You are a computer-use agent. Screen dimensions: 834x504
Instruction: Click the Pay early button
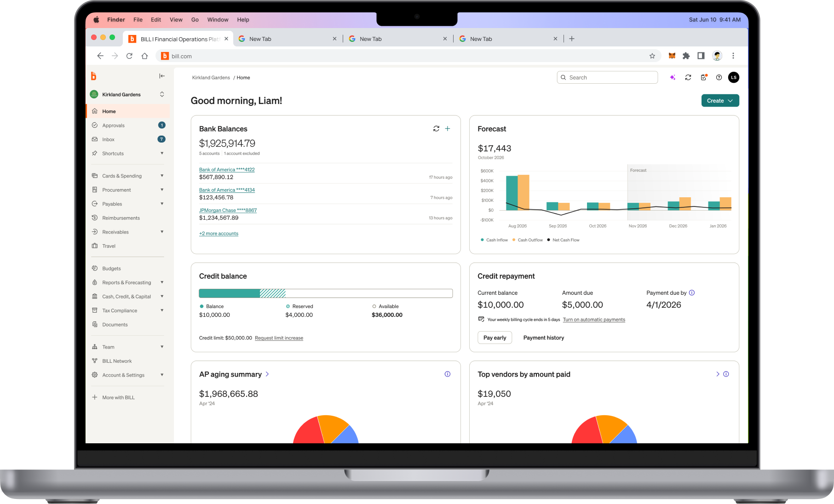point(495,337)
